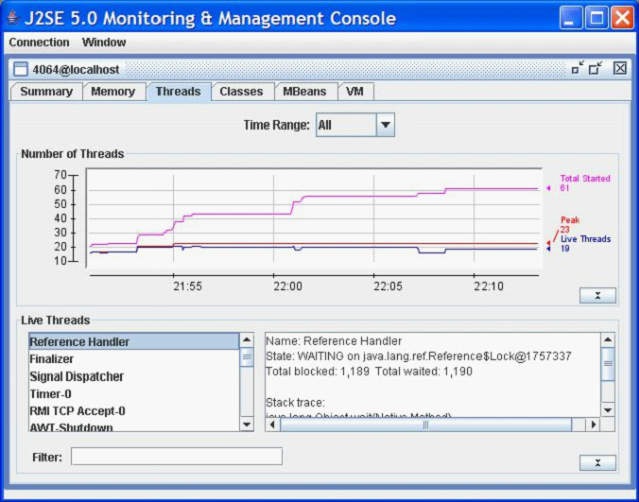Iconify the 4064@localhost internal frame
Screen dimensions: 639x502
(577, 68)
